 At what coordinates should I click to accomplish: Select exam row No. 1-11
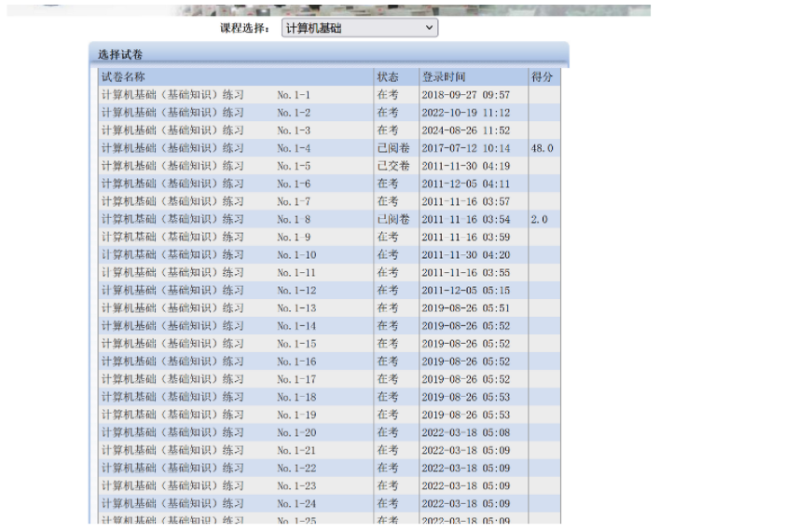329,273
